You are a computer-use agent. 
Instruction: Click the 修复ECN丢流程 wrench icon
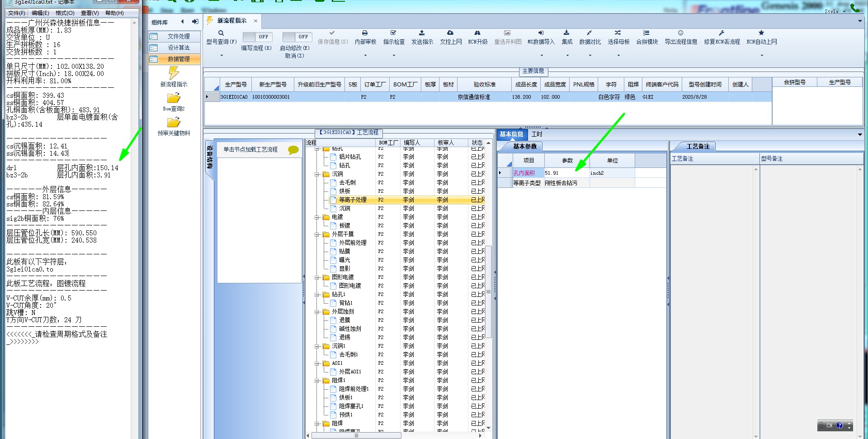pyautogui.click(x=722, y=33)
